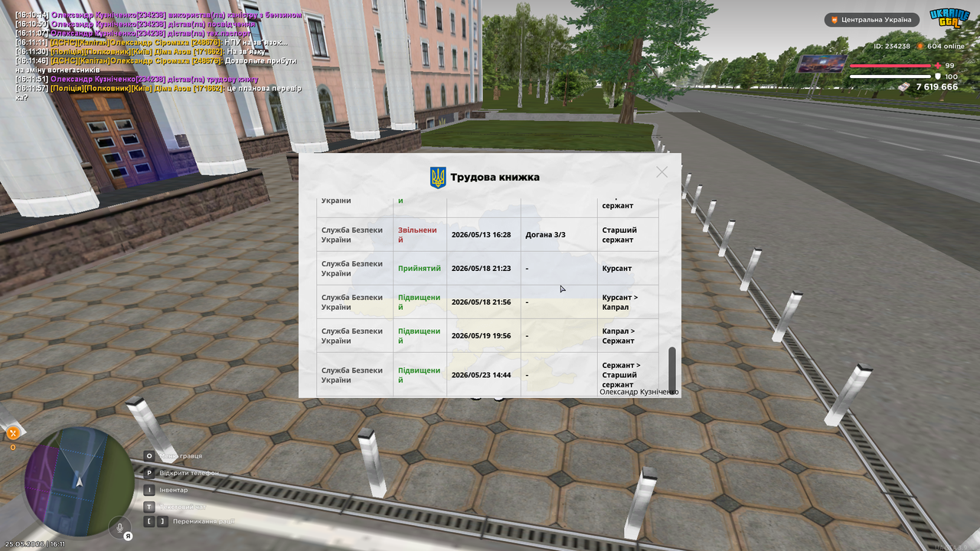Click the Олександр Кузніченко name label
Viewport: 980px width, 551px height.
click(639, 392)
